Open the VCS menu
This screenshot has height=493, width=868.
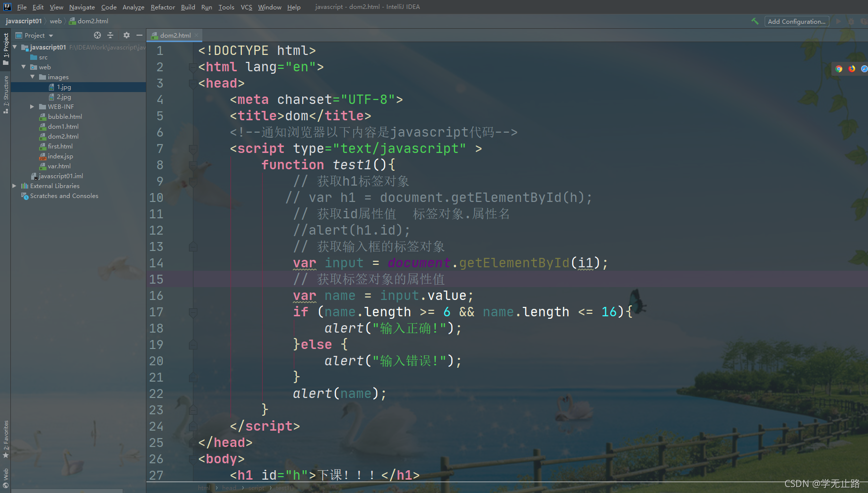246,7
